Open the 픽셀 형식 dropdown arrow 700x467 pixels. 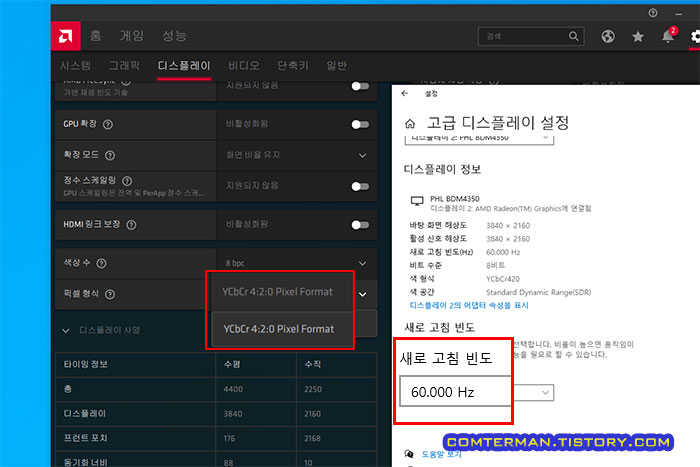point(363,295)
